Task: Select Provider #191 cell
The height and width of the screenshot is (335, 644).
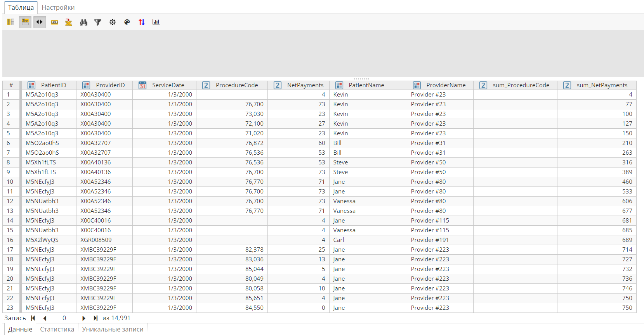Action: point(440,240)
